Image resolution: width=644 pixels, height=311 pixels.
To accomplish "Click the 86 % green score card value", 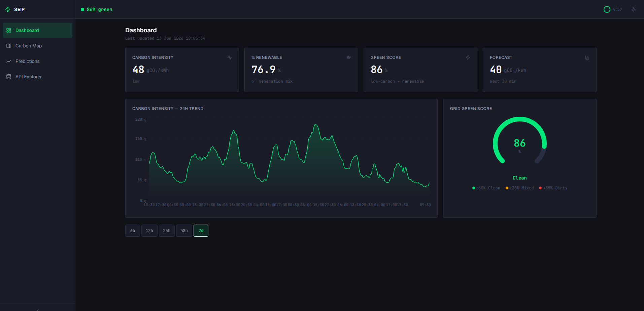I will [x=379, y=70].
